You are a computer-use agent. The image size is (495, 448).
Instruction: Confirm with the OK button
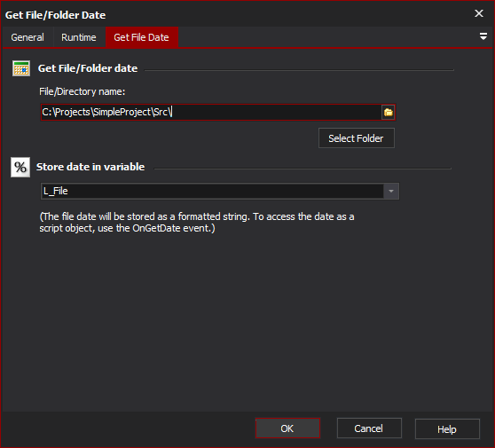pos(287,428)
